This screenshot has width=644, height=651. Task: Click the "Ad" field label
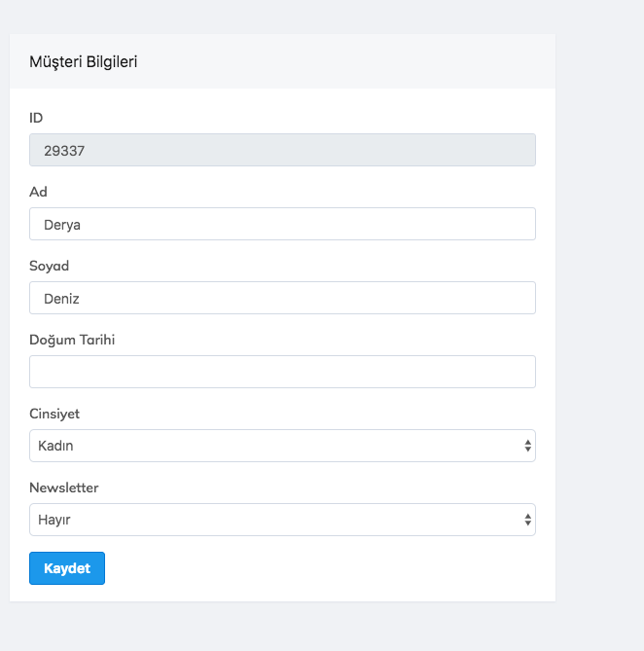(x=38, y=192)
